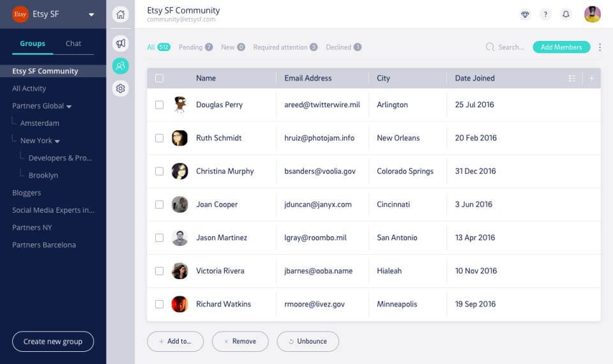Check the Joan Cooper row checkbox
Screen dimensions: 613x364
click(159, 204)
